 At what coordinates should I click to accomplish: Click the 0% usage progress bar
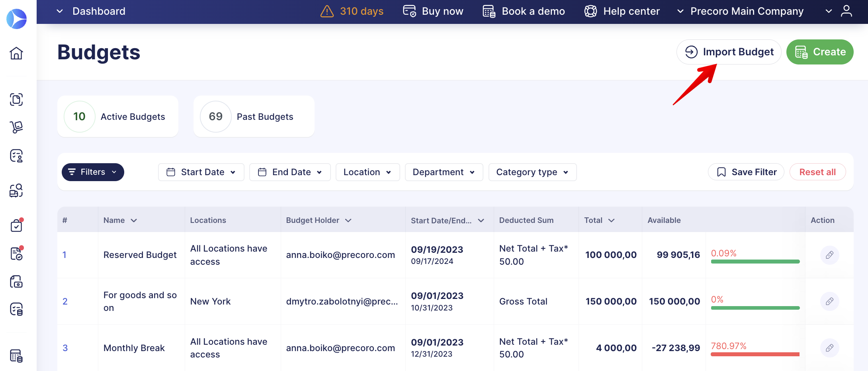[x=755, y=308]
